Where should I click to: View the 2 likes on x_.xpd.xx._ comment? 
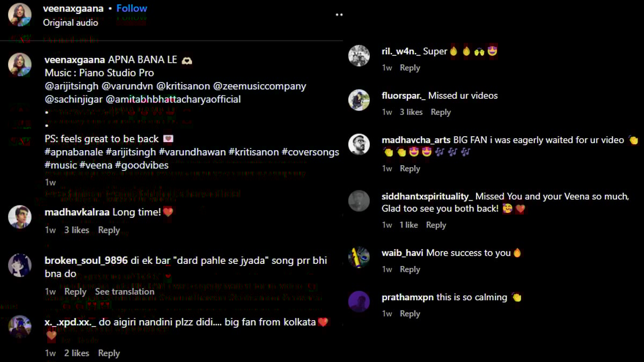77,353
